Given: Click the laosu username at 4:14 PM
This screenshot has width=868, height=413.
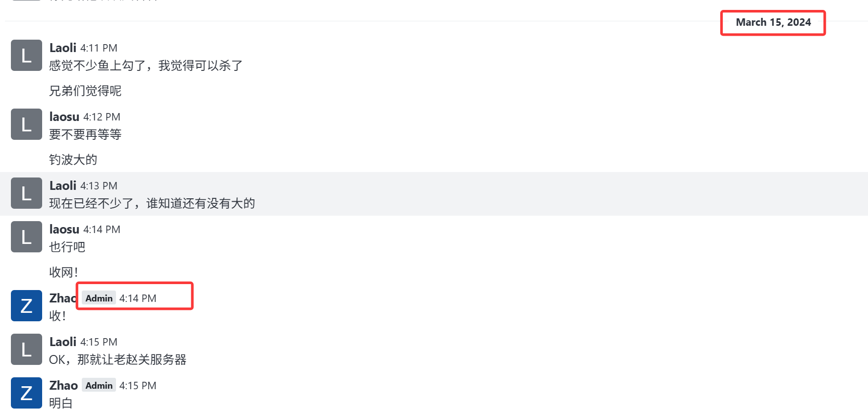Looking at the screenshot, I should point(64,229).
